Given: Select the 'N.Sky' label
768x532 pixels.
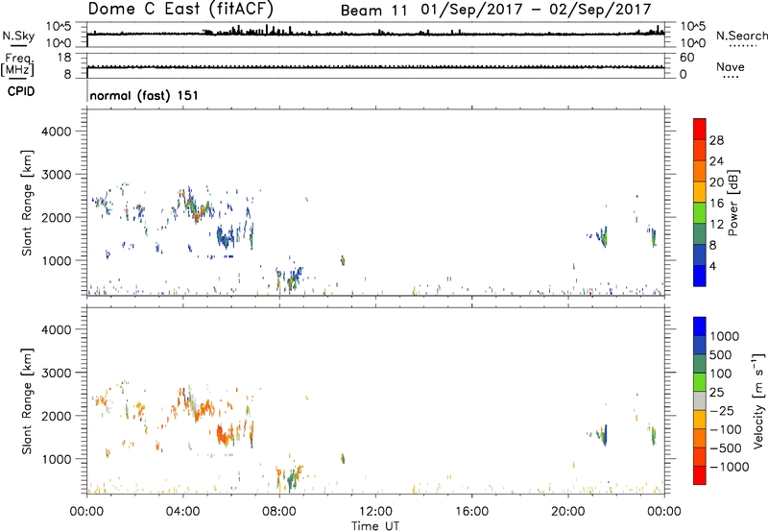Looking at the screenshot, I should [18, 36].
